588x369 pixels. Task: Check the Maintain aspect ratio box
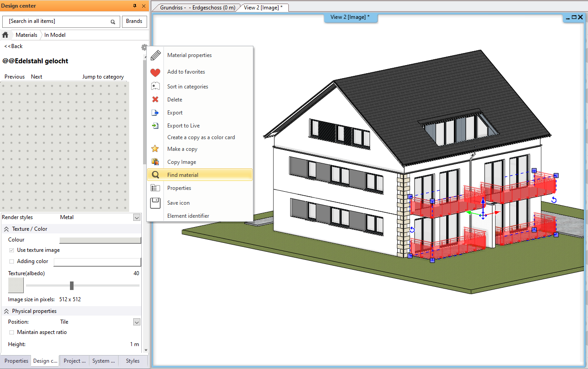point(12,332)
